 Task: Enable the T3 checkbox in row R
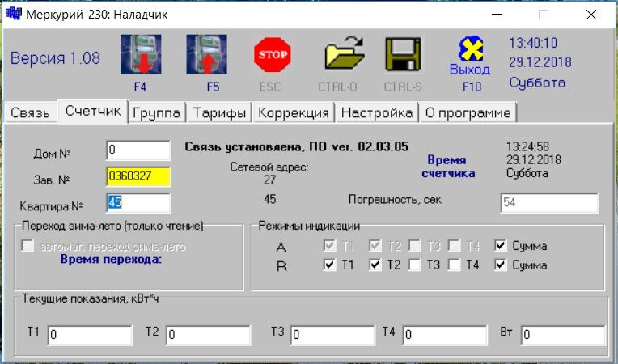(415, 265)
